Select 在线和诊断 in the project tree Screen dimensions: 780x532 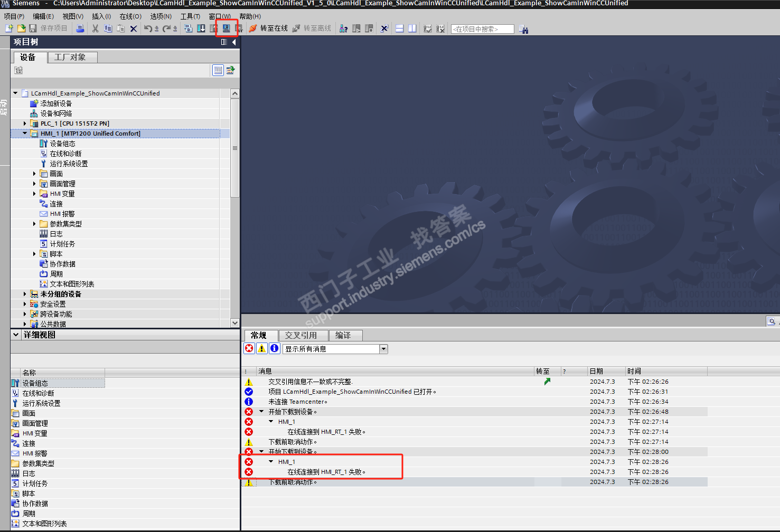[x=65, y=154]
